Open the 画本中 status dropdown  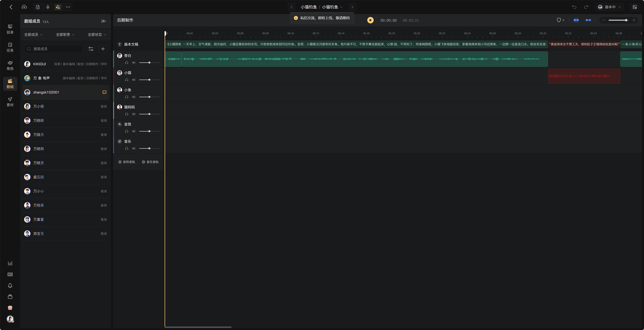(x=609, y=7)
